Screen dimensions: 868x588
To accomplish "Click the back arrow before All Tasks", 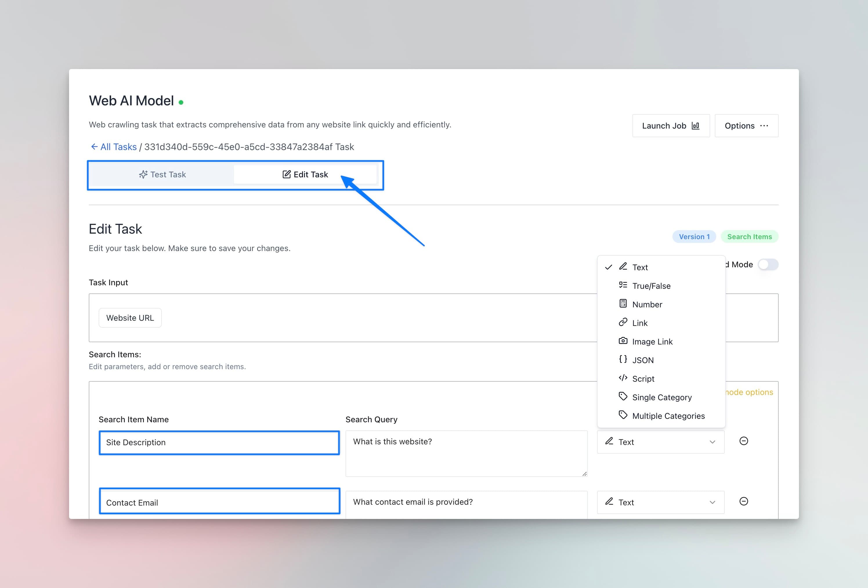I will (x=94, y=147).
